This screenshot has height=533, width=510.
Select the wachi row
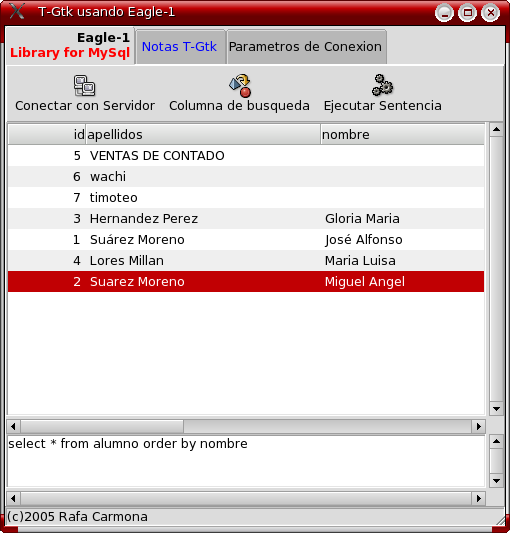pos(246,177)
